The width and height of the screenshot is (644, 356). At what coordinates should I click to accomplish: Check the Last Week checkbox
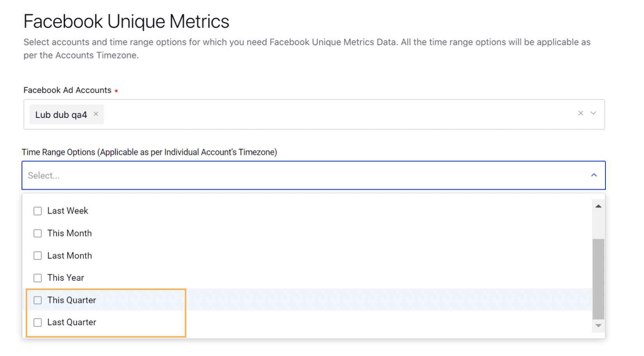[38, 211]
